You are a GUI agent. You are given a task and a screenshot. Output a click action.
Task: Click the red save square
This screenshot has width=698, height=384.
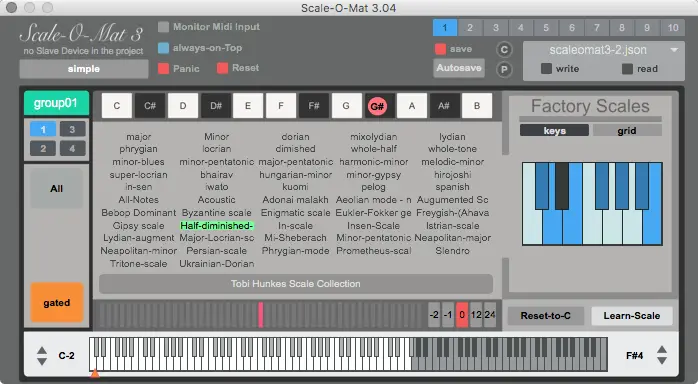pyautogui.click(x=440, y=49)
